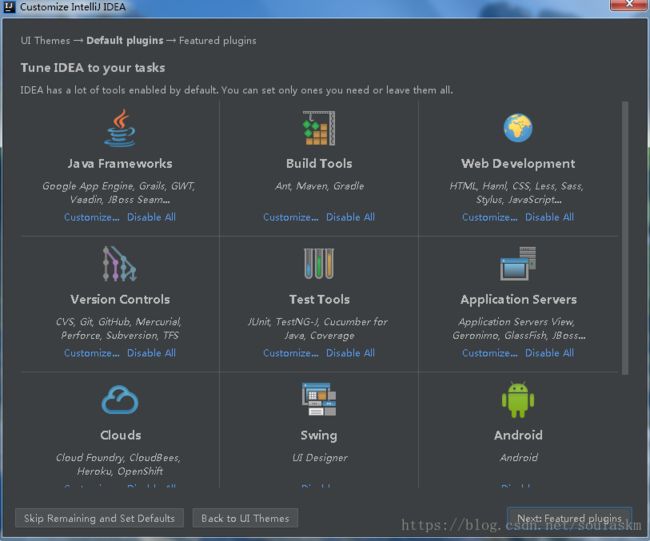Image resolution: width=650 pixels, height=541 pixels.
Task: Click the Android robot icon
Action: click(x=518, y=399)
